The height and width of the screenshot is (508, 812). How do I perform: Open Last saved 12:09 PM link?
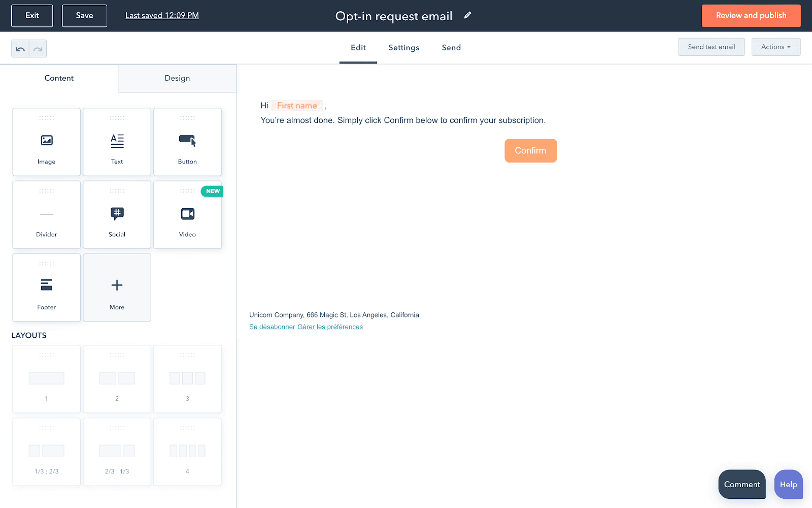(162, 16)
